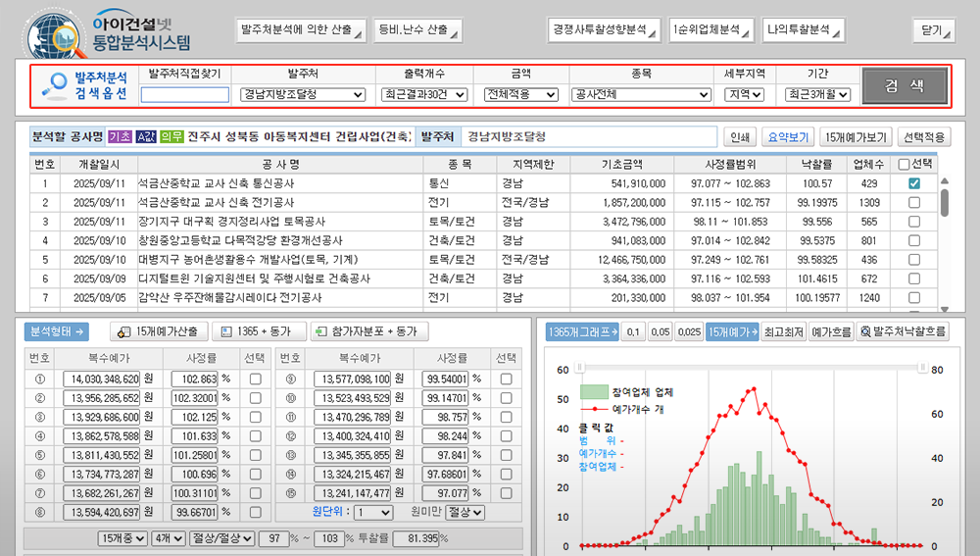Click the 검색 search button
The image size is (980, 556).
pos(905,85)
